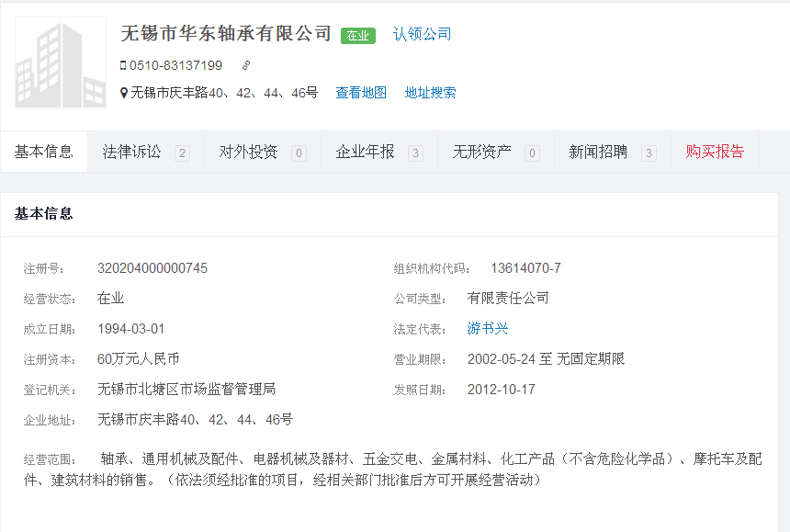Click the count badge on 无形资产 tab
Viewport: 790px width, 532px height.
pos(532,153)
